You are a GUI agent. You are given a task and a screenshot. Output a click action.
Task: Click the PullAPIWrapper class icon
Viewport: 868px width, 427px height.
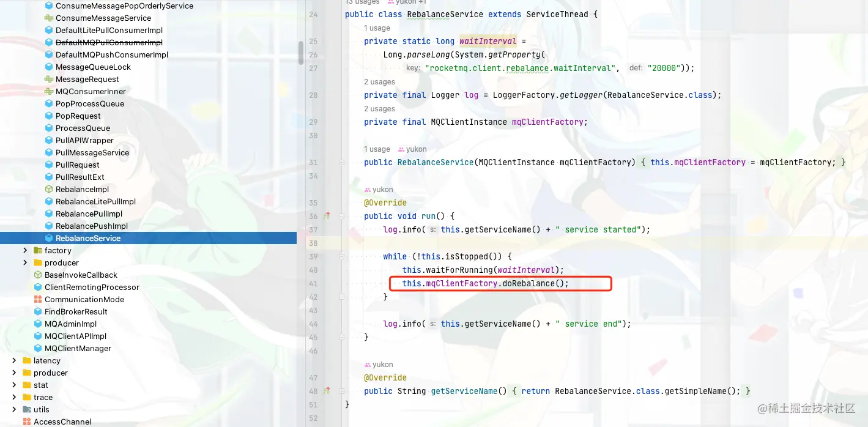click(49, 140)
